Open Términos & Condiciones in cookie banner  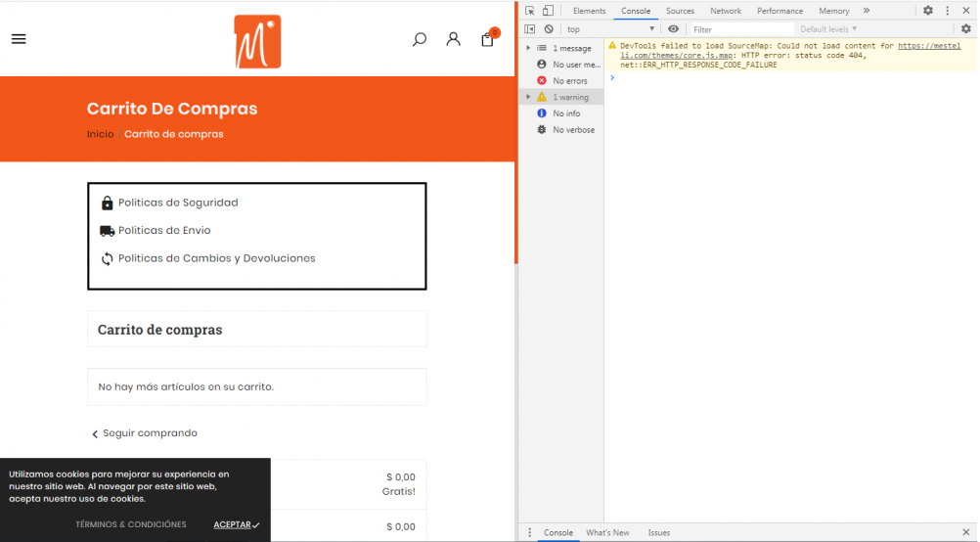(131, 524)
